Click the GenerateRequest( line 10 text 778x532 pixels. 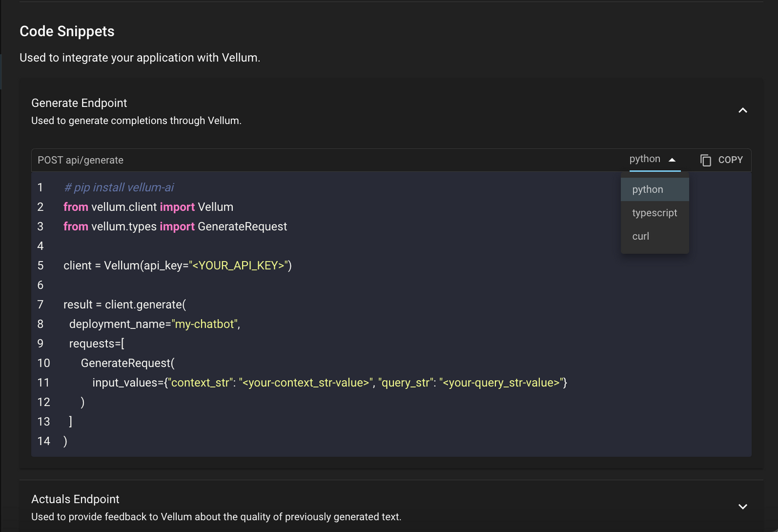pyautogui.click(x=128, y=363)
